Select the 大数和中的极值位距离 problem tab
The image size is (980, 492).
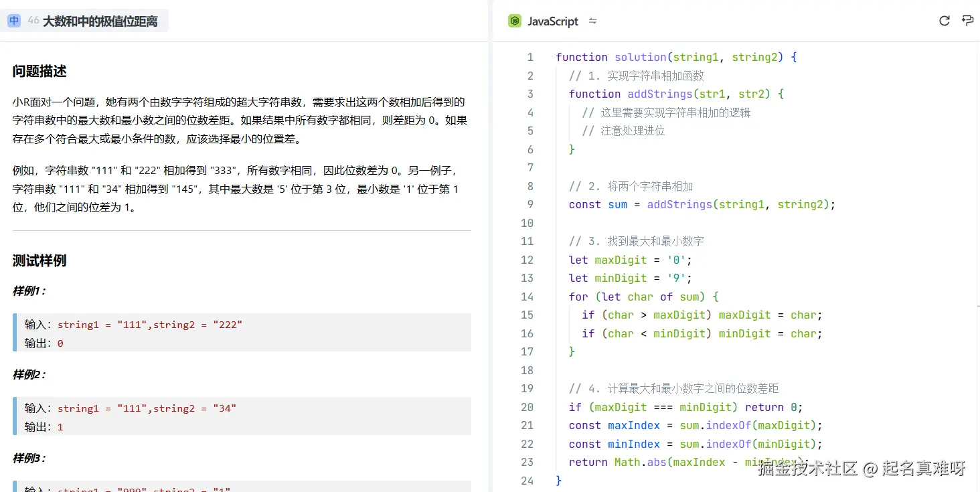pyautogui.click(x=100, y=21)
